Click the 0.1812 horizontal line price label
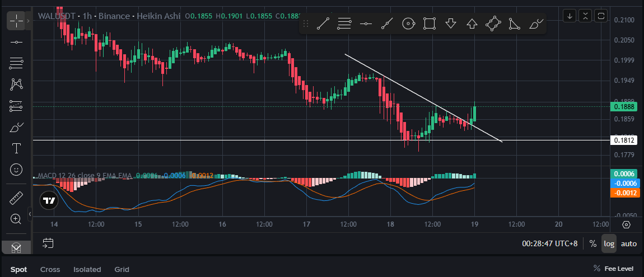 tap(623, 140)
